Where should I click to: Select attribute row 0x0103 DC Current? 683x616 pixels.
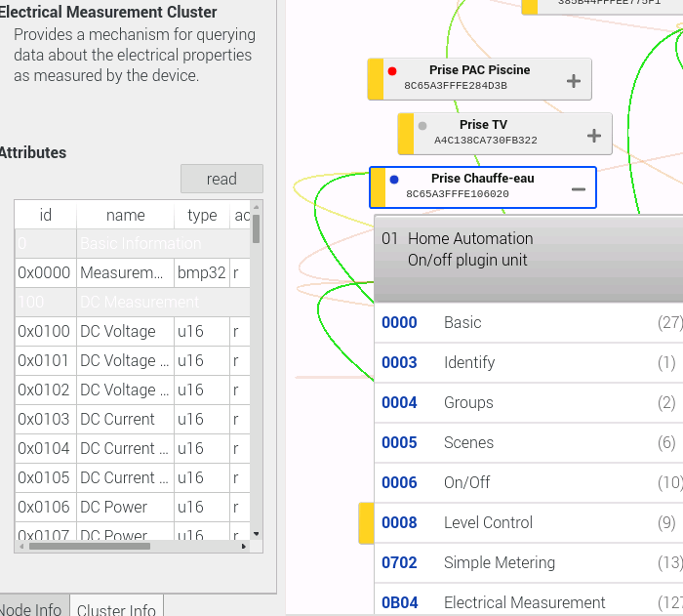133,420
